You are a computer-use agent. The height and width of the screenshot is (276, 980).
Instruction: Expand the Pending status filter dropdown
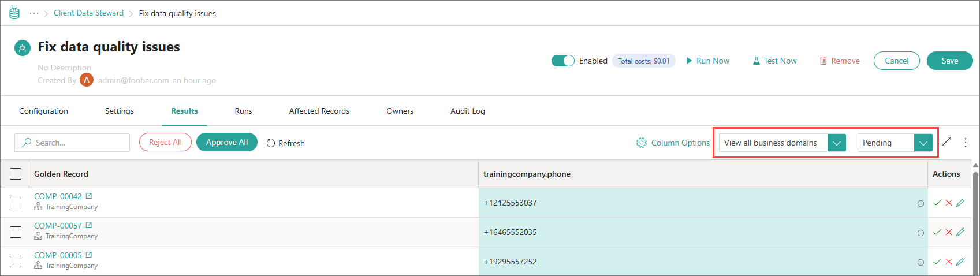point(923,143)
